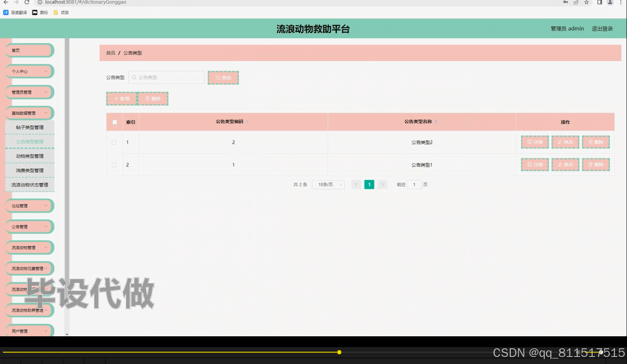Click the bookmark star in the address bar
Image resolution: width=627 pixels, height=364 pixels.
[x=586, y=2]
